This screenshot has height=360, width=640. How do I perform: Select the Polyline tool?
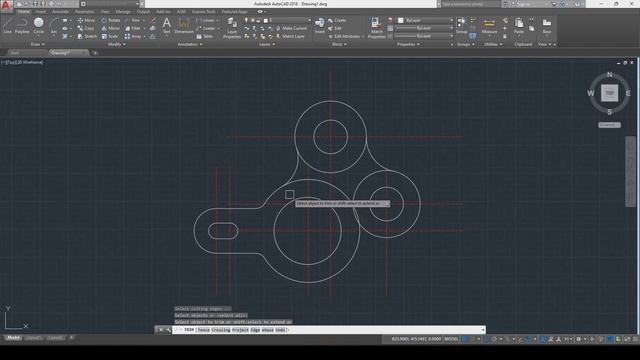22,25
